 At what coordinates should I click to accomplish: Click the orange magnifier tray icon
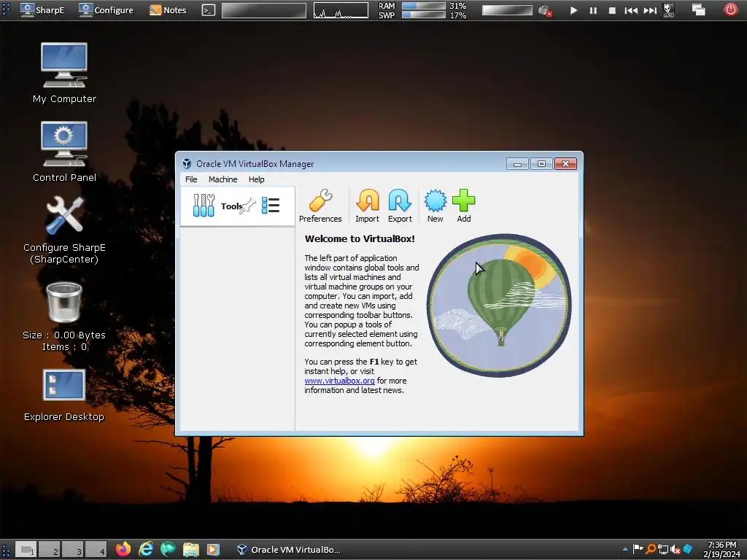(x=651, y=550)
